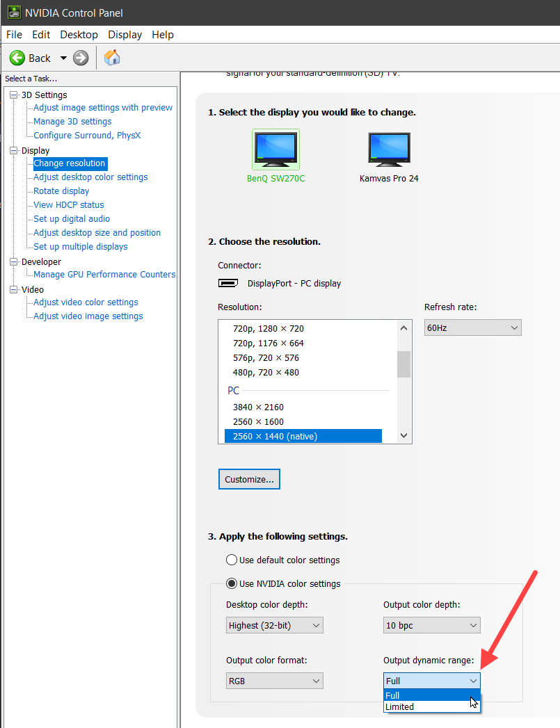The image size is (560, 728).
Task: Click the Back text button
Action: [x=40, y=58]
